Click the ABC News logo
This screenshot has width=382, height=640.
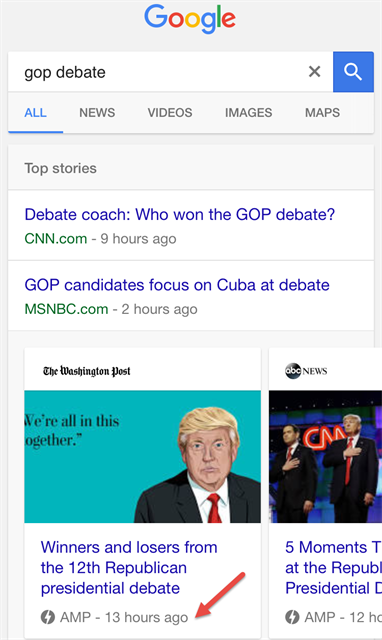pos(306,371)
